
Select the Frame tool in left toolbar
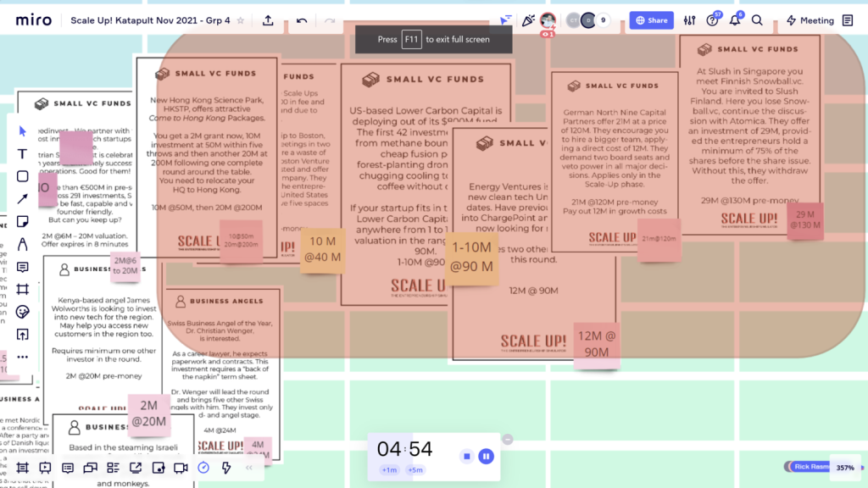(23, 289)
